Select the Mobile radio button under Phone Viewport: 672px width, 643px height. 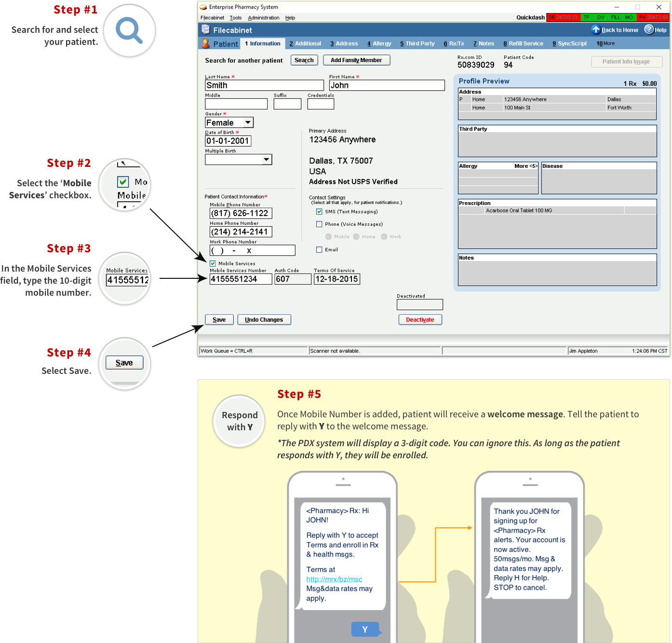coord(329,237)
